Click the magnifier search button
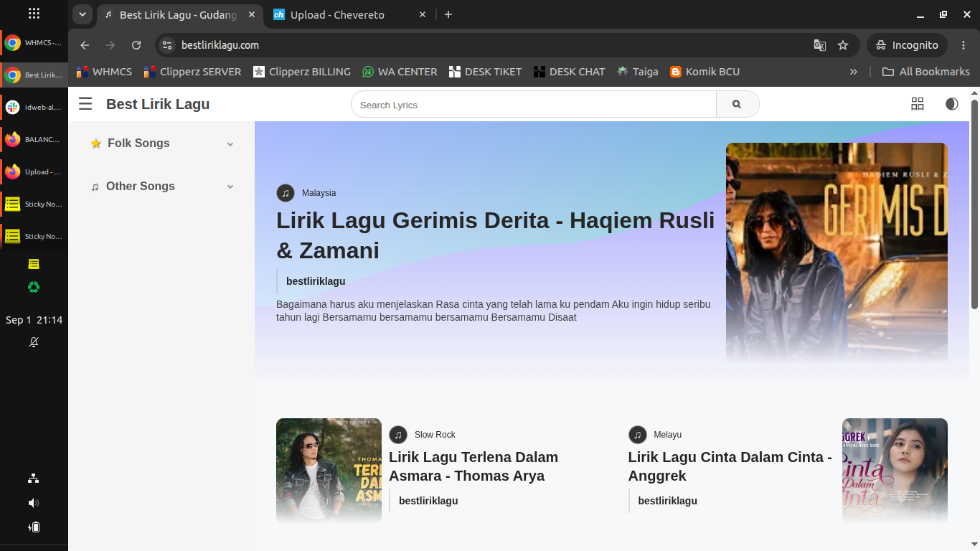The height and width of the screenshot is (551, 980). point(737,104)
